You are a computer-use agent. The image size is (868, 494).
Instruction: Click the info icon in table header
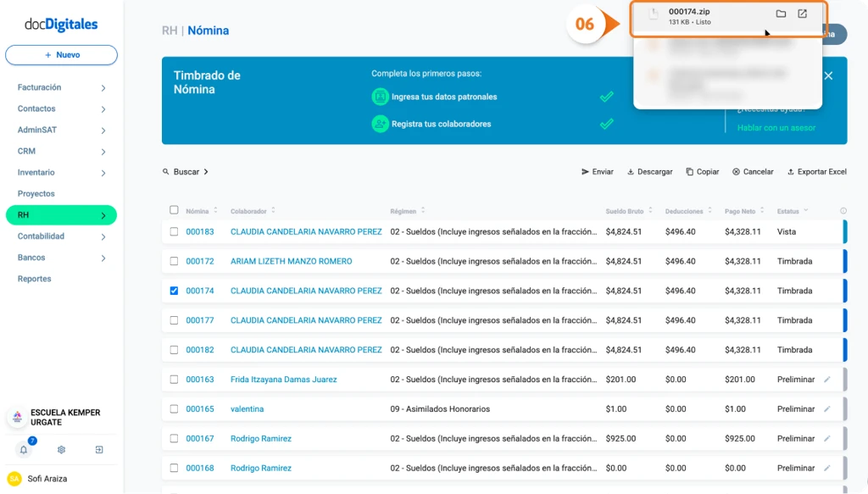(843, 211)
